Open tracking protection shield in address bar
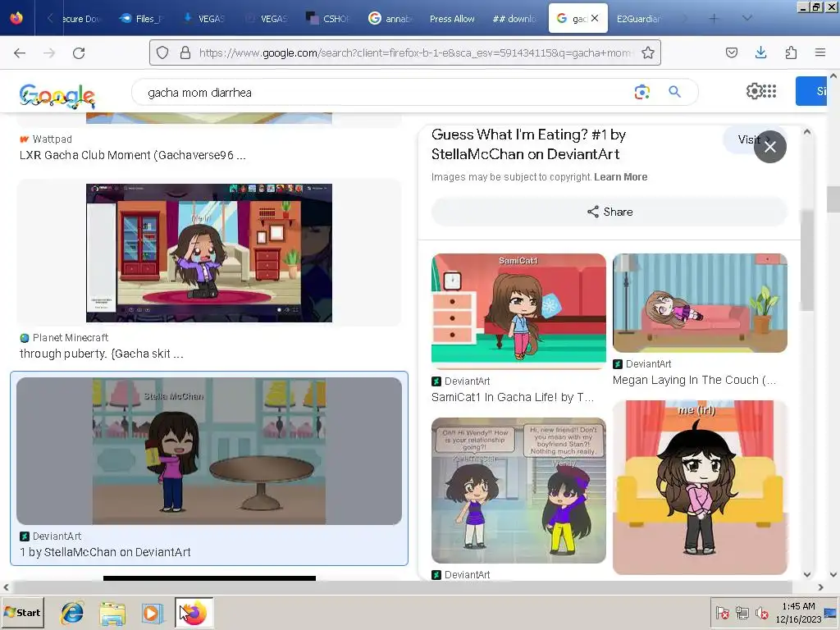The height and width of the screenshot is (630, 840). click(162, 52)
